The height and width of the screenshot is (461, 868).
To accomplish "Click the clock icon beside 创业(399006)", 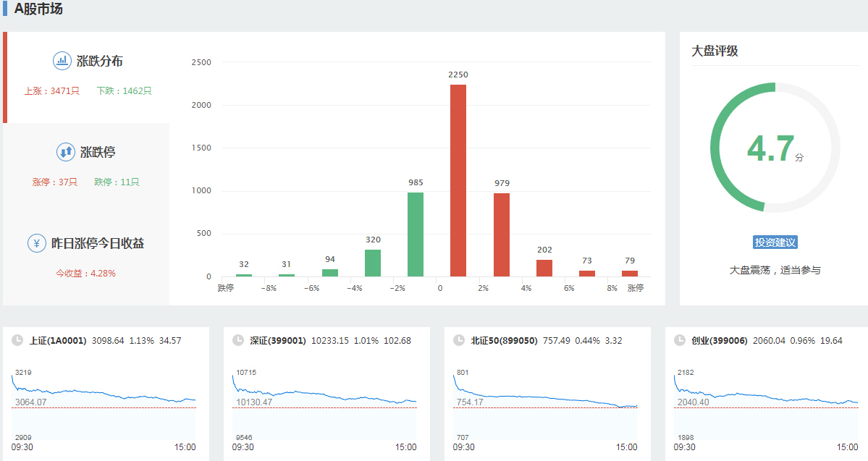I will pos(679,340).
